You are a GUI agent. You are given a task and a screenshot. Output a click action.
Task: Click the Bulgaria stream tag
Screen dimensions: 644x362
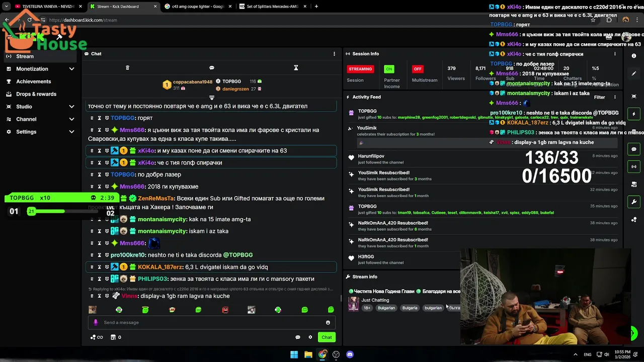click(410, 308)
